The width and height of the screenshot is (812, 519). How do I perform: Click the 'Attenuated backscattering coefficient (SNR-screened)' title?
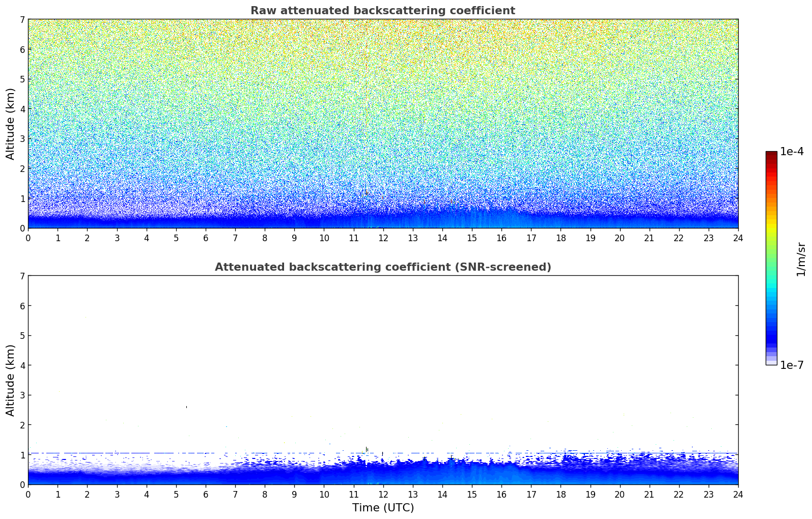click(383, 267)
